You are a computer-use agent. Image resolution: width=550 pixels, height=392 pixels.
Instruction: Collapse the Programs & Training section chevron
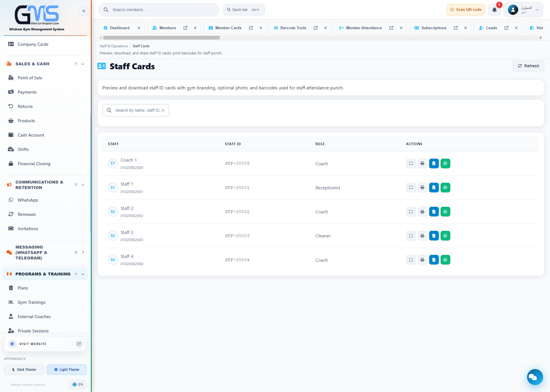(x=83, y=274)
